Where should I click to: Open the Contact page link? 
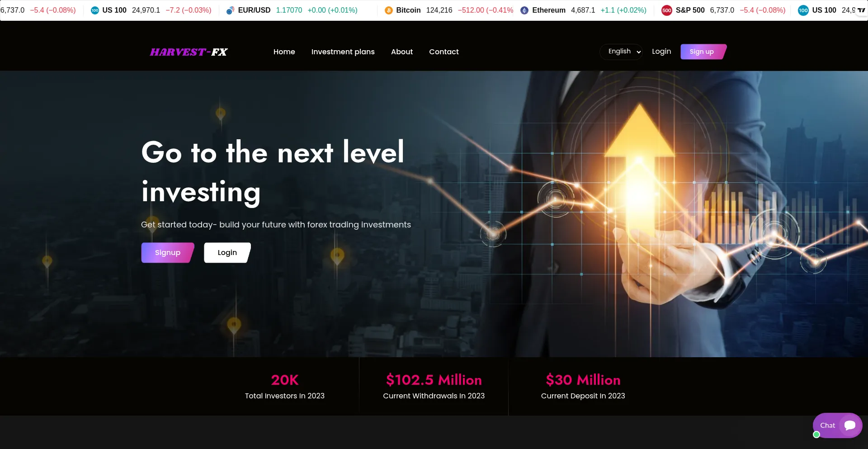443,52
